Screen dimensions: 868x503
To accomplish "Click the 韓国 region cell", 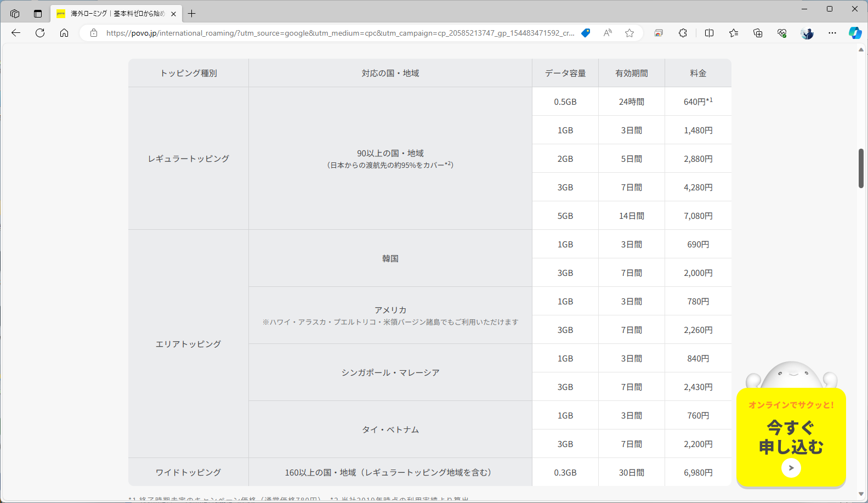I will click(x=390, y=258).
